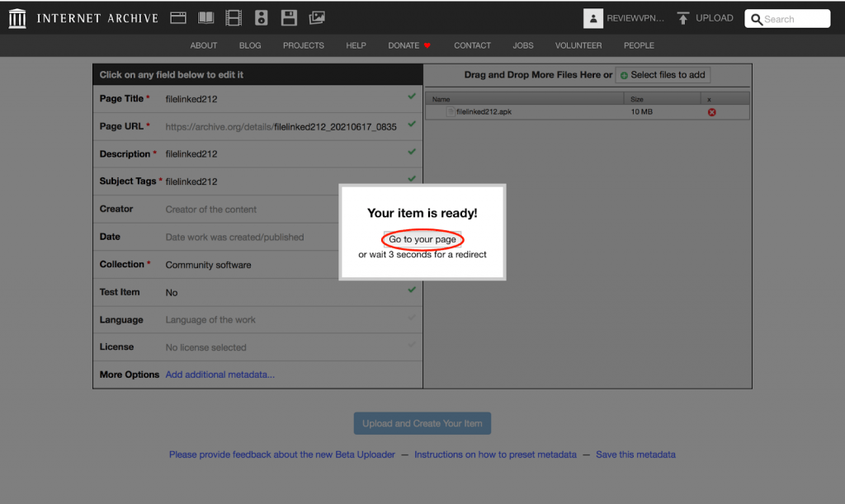The image size is (845, 504).
Task: Open the Video film-strip icon
Action: (234, 18)
